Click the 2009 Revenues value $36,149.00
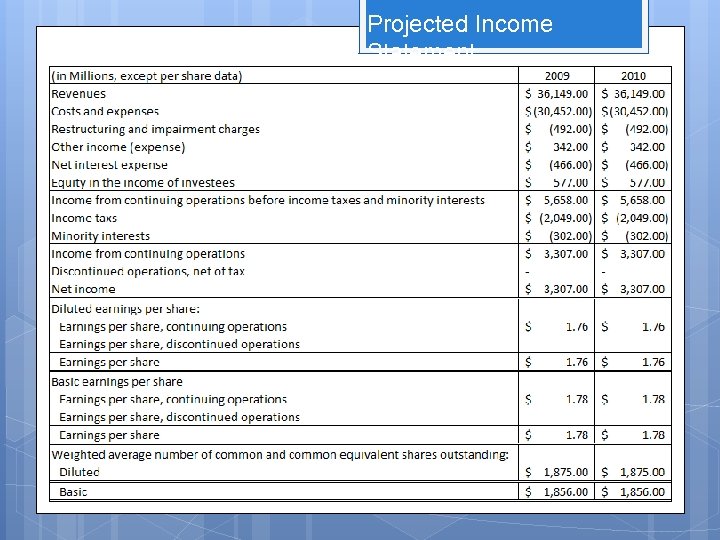This screenshot has height=540, width=720. [x=557, y=94]
